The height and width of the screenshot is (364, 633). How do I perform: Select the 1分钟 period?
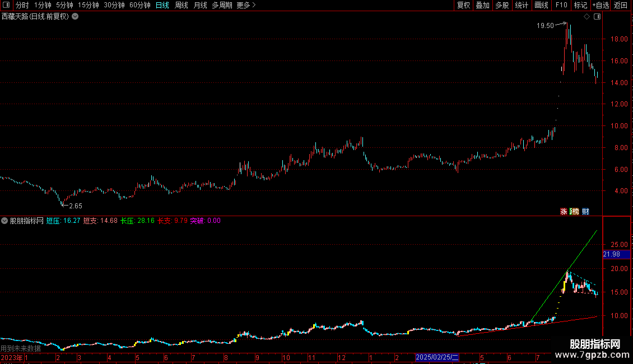point(43,5)
